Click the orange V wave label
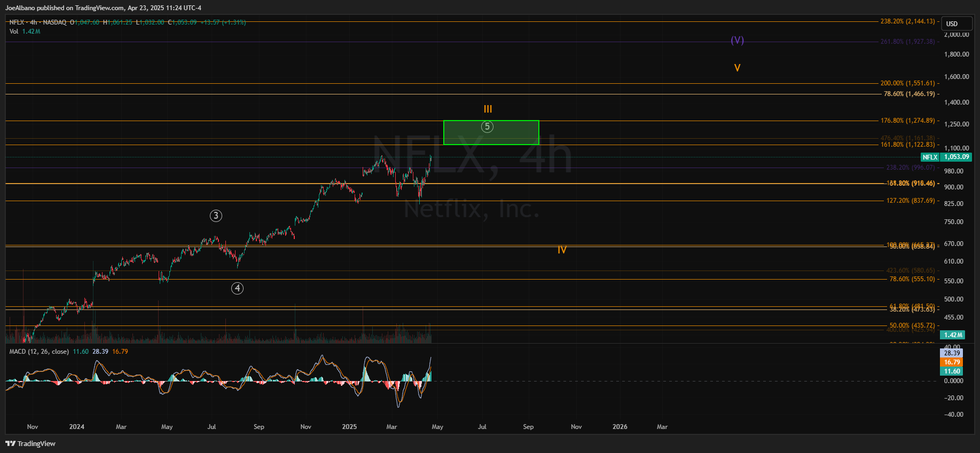This screenshot has height=453, width=980. [x=737, y=68]
